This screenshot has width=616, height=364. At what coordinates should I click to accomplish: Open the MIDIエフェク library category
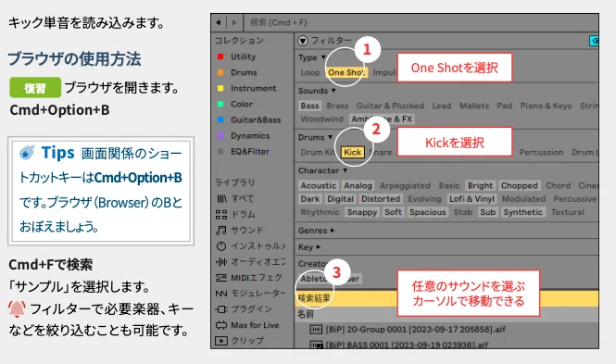[248, 278]
